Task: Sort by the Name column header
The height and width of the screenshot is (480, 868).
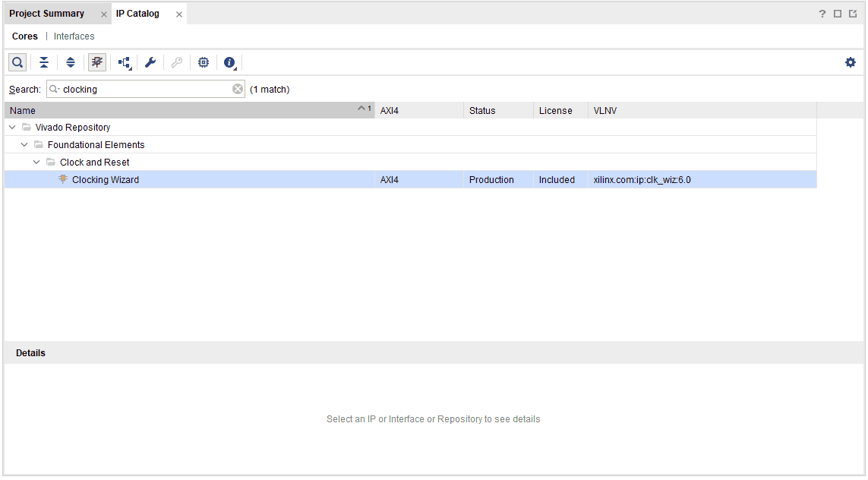Action: [182, 111]
